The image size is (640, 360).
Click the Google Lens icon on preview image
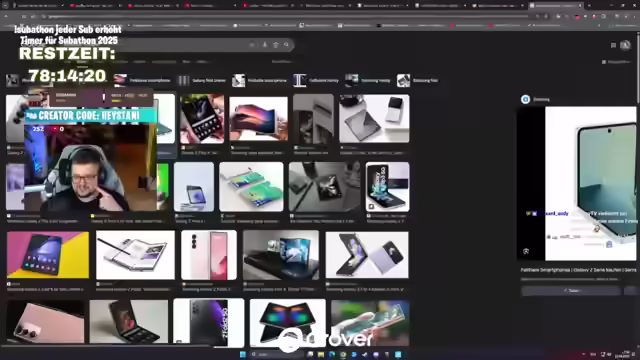[526, 251]
